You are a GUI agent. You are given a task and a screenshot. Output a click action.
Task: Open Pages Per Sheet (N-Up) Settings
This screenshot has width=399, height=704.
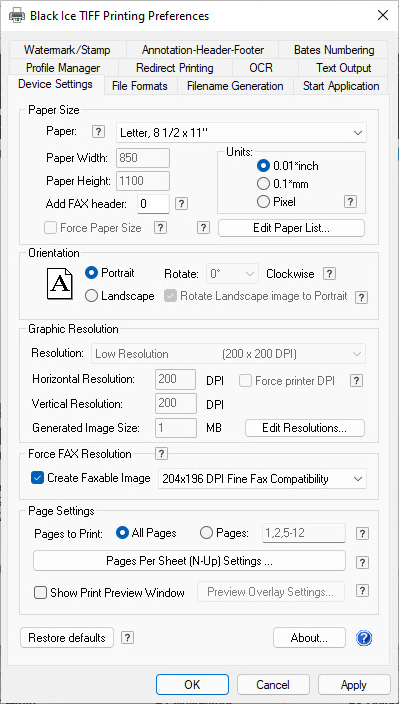(189, 561)
